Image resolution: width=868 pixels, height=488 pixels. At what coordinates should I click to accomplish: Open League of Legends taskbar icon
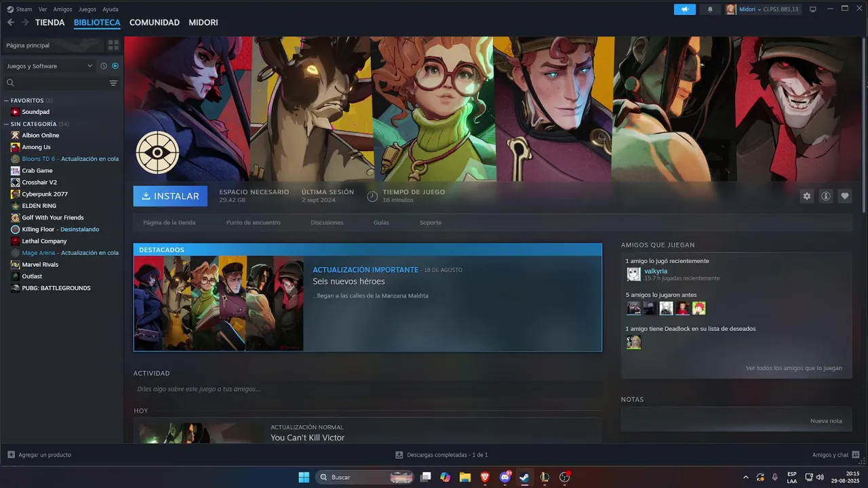click(544, 477)
